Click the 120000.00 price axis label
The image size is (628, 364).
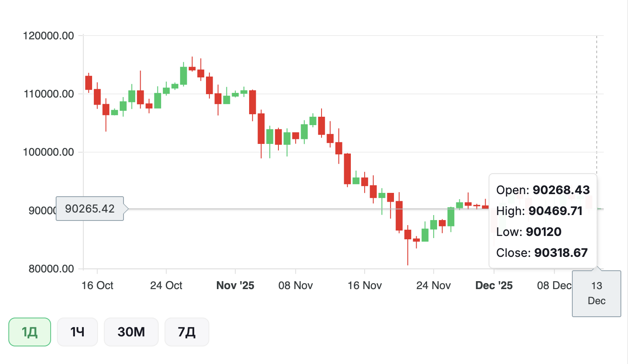(49, 36)
